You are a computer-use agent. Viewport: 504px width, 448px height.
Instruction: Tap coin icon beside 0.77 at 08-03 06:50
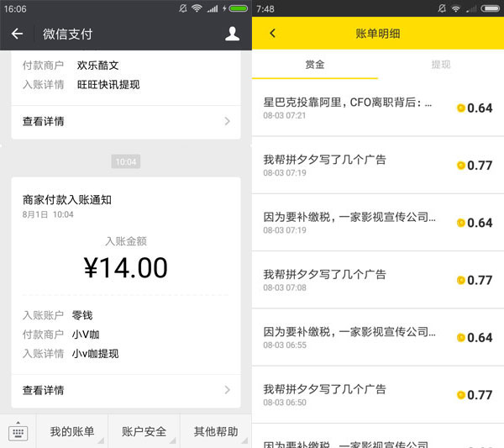click(461, 395)
